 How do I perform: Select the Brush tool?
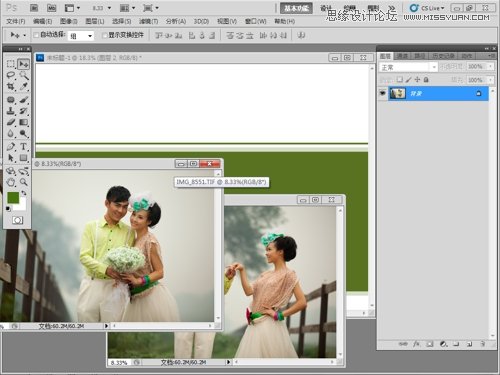(23, 100)
